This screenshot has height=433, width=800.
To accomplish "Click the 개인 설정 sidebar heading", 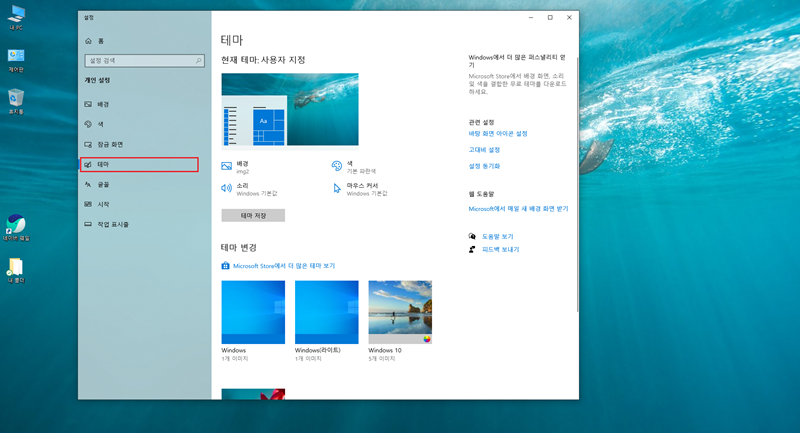I will 97,80.
